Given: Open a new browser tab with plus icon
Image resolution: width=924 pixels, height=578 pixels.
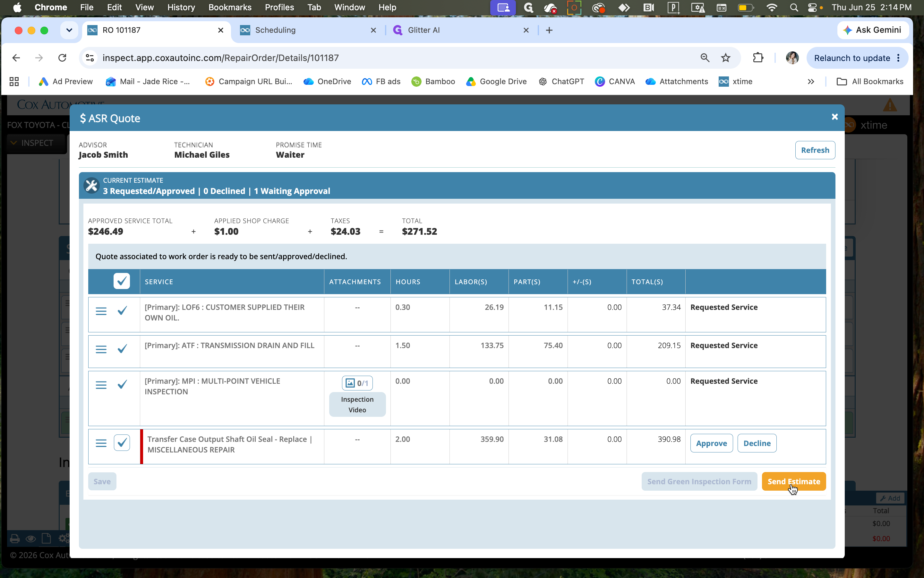Looking at the screenshot, I should (x=549, y=30).
